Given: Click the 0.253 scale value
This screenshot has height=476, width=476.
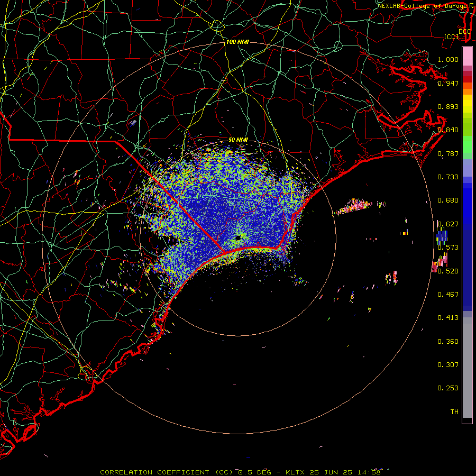Looking at the screenshot, I should click(448, 388).
